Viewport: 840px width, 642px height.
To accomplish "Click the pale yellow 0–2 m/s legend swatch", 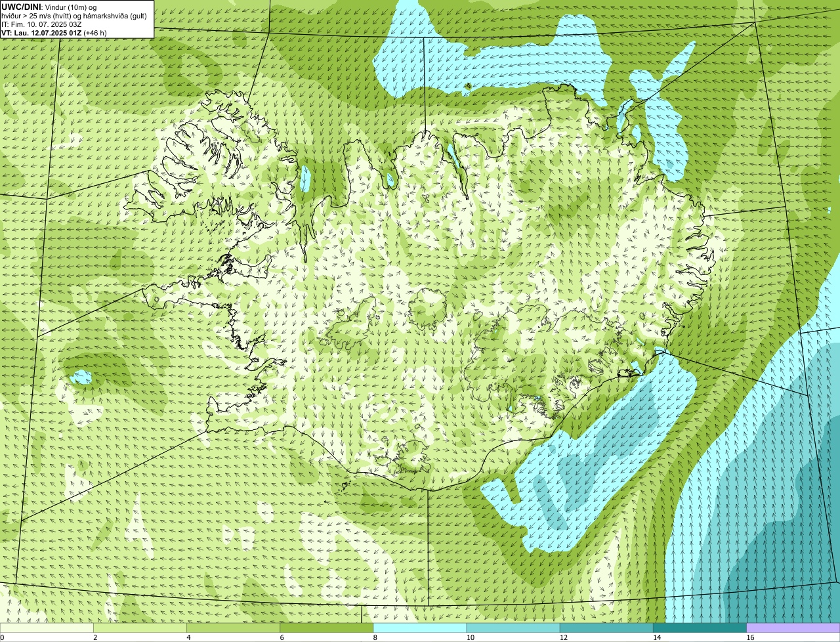I will (47, 628).
